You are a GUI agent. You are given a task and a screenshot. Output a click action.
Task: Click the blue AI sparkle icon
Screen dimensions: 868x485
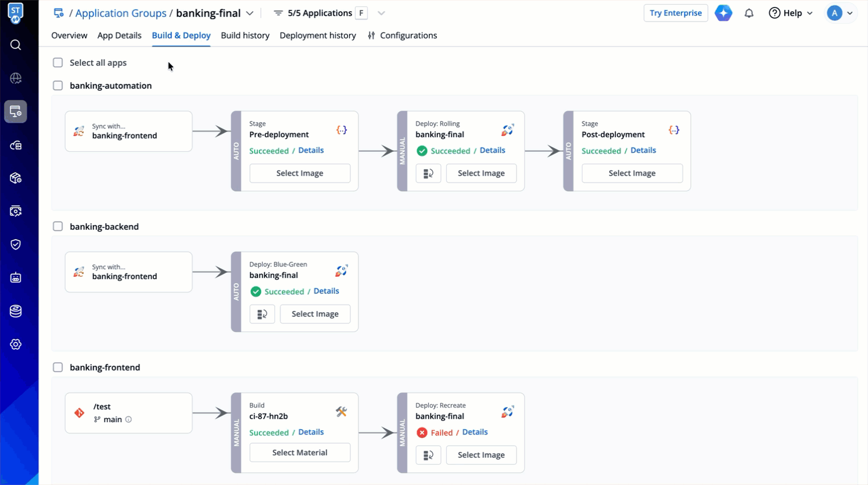(x=723, y=13)
